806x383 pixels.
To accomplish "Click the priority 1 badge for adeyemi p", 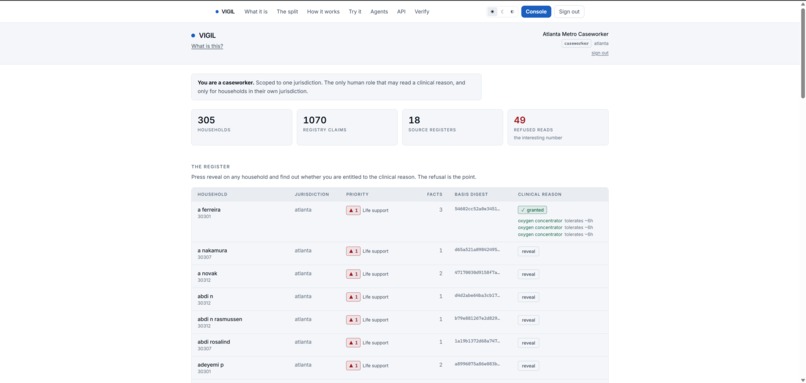I will (353, 366).
